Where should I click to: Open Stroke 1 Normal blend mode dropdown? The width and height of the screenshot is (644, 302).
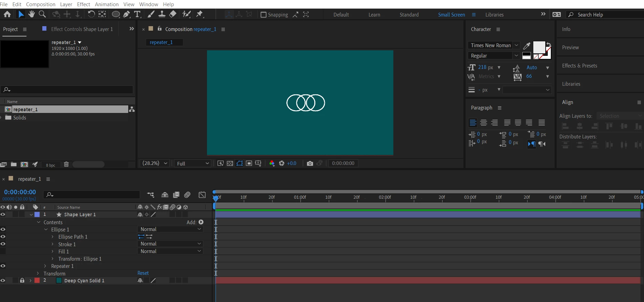pyautogui.click(x=171, y=244)
